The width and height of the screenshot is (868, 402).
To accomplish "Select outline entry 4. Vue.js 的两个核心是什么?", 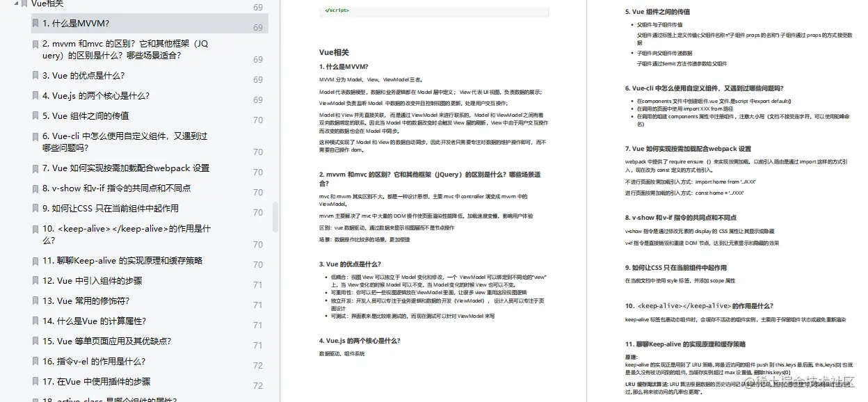I will (x=96, y=96).
